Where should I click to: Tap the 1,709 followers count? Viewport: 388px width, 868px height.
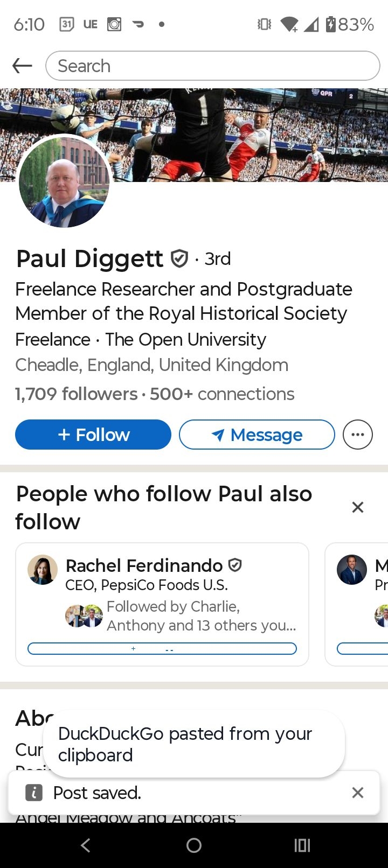pyautogui.click(x=76, y=394)
